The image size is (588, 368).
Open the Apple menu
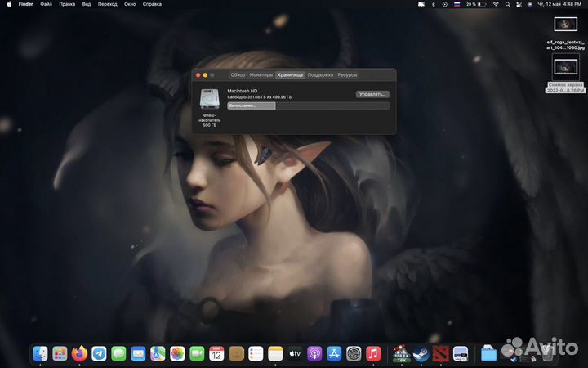coord(9,4)
